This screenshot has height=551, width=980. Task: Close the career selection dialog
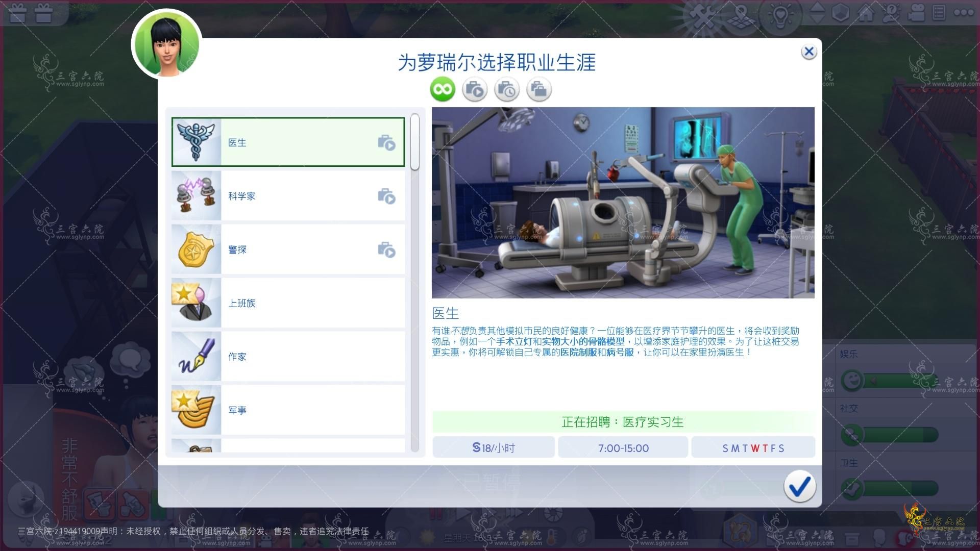click(x=808, y=52)
